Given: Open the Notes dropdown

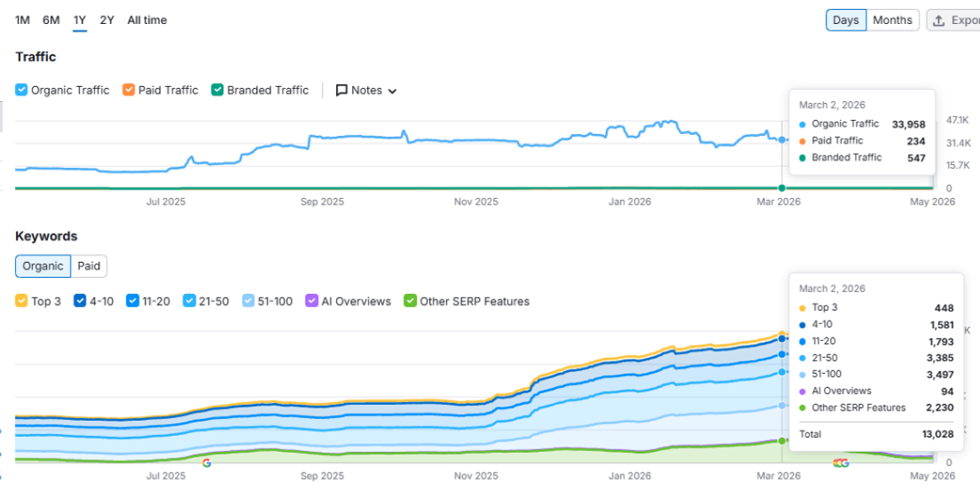Looking at the screenshot, I should pyautogui.click(x=366, y=90).
